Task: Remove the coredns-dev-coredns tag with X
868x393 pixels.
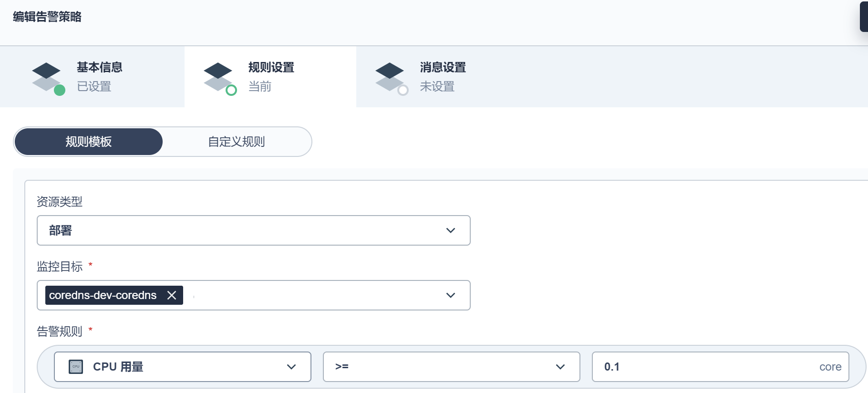Action: [172, 295]
